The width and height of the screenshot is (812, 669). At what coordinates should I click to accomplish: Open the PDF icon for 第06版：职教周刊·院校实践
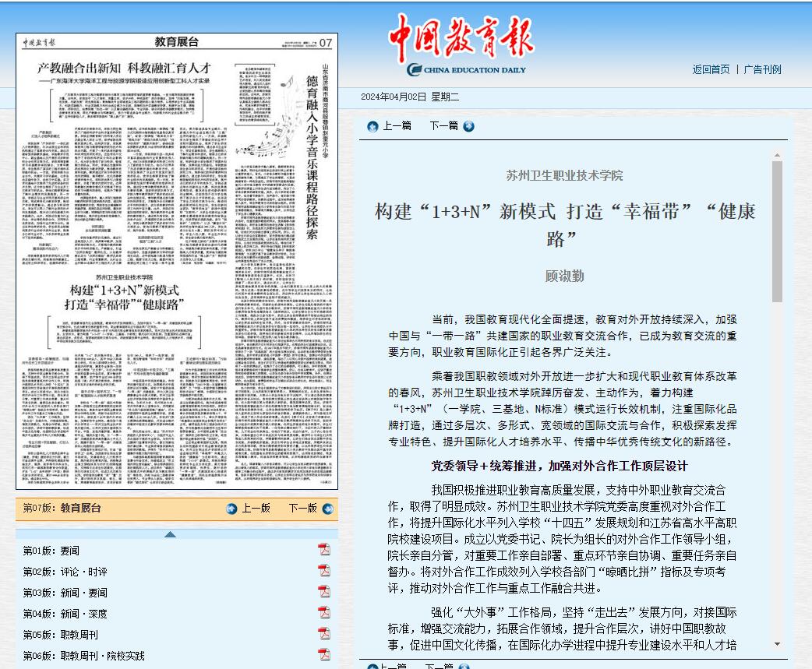click(x=324, y=654)
